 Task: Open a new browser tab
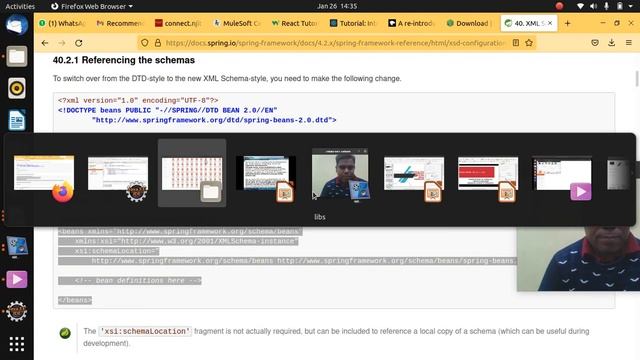567,23
